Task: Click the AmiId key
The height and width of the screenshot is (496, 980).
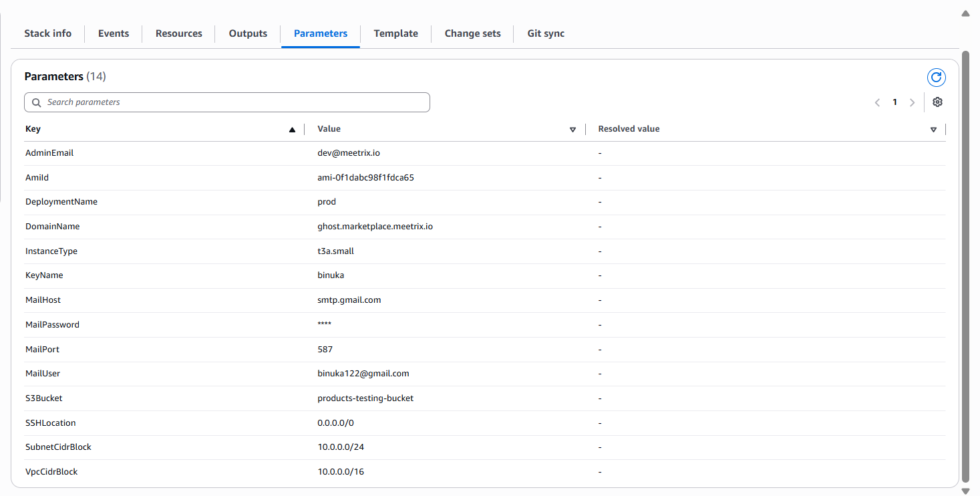Action: pyautogui.click(x=37, y=178)
